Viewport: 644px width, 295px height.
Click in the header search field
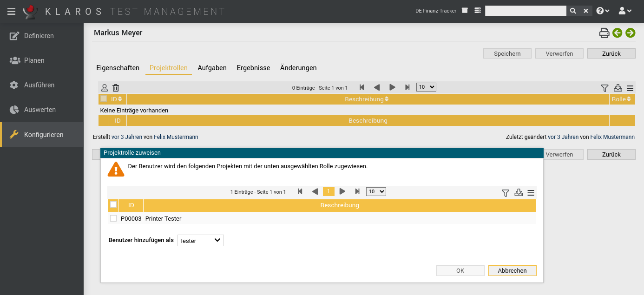526,11
